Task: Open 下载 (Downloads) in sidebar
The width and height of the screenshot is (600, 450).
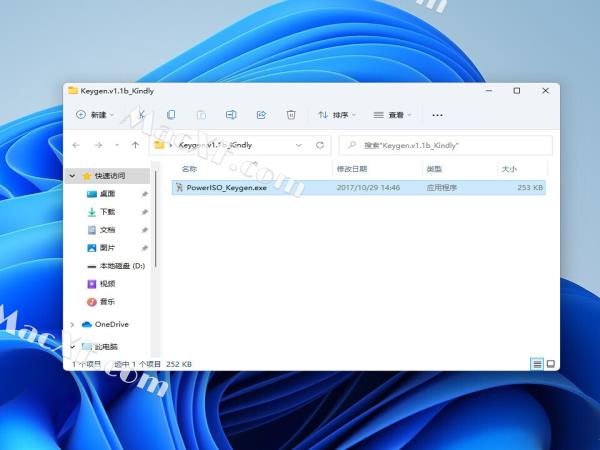Action: (x=107, y=212)
